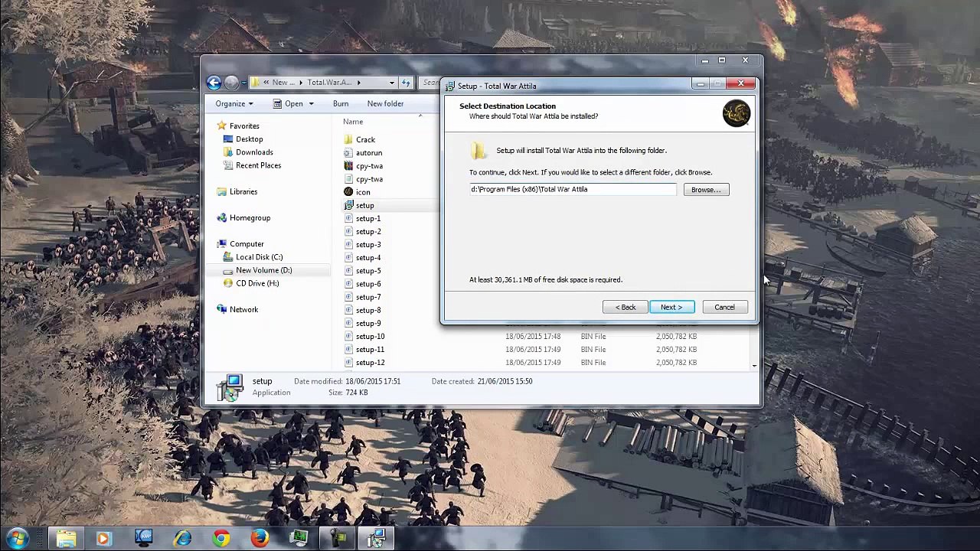This screenshot has width=980, height=551.
Task: Open the Crack folder
Action: (365, 139)
